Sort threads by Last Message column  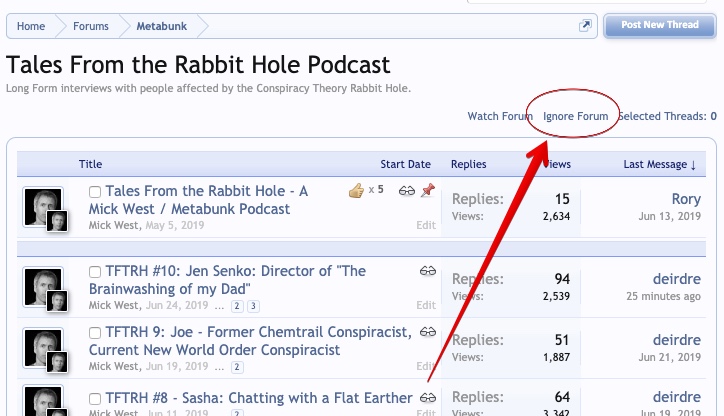[x=659, y=164]
